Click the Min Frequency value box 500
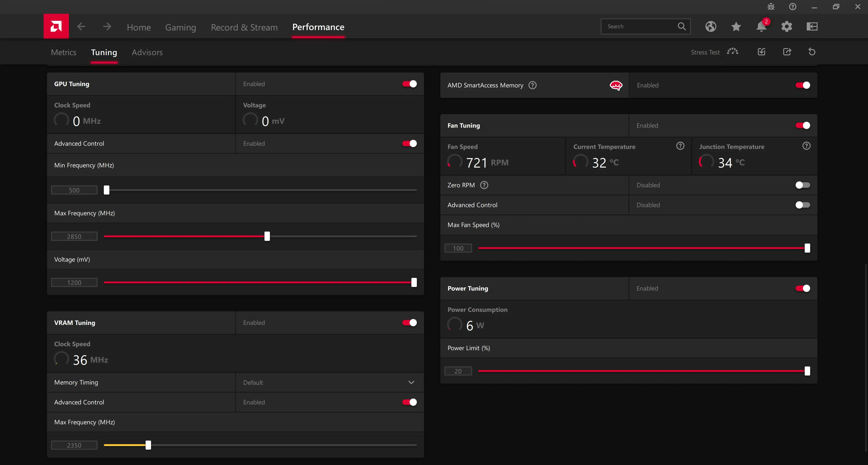 (x=74, y=190)
